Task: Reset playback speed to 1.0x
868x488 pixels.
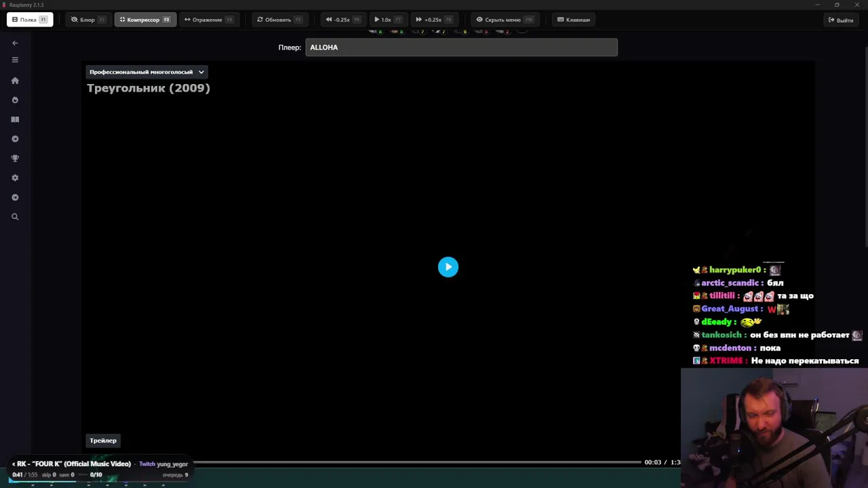Action: coord(388,20)
